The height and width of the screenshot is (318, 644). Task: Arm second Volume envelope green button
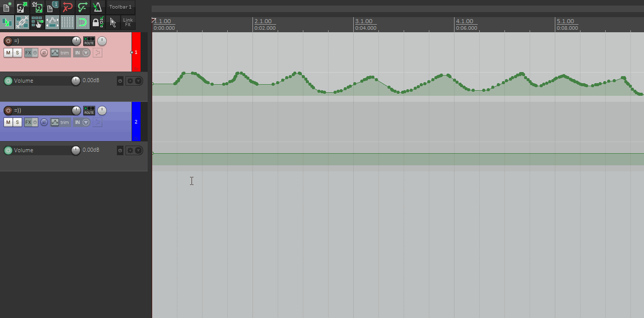pyautogui.click(x=8, y=150)
